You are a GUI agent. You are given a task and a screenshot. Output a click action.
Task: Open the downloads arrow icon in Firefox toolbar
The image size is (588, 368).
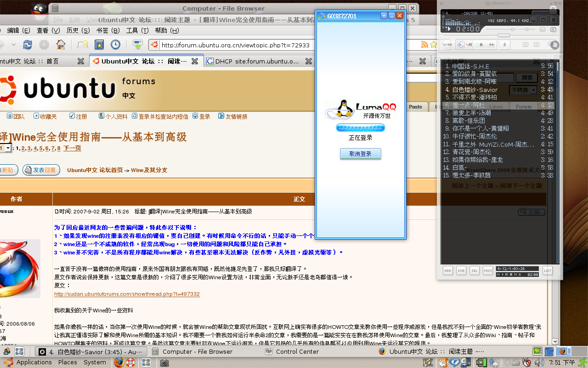(137, 45)
